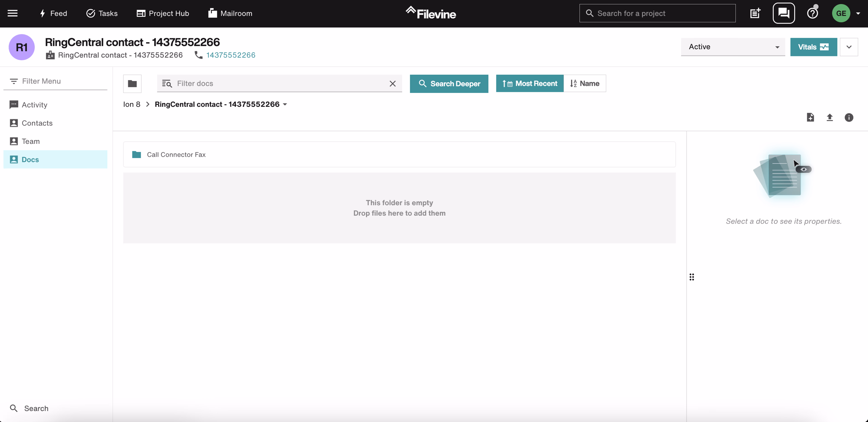Click inside the Filter docs input field
This screenshot has width=868, height=422.
tap(271, 83)
